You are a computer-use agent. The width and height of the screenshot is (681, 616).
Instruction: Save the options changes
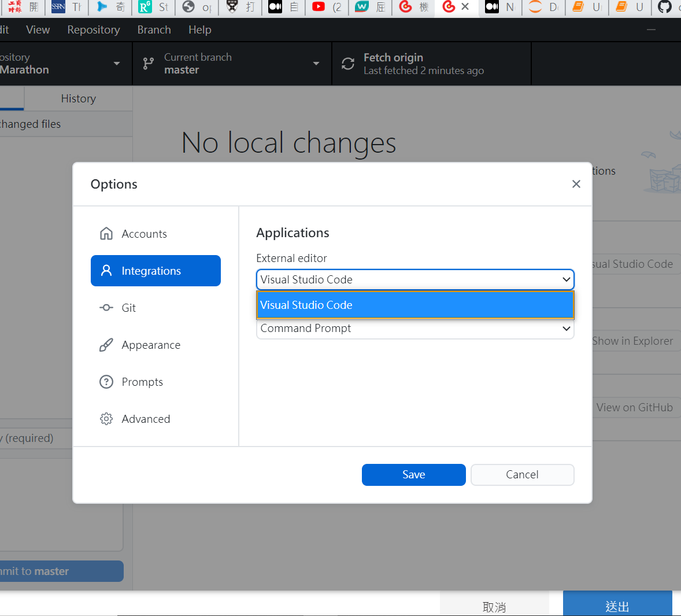point(413,474)
